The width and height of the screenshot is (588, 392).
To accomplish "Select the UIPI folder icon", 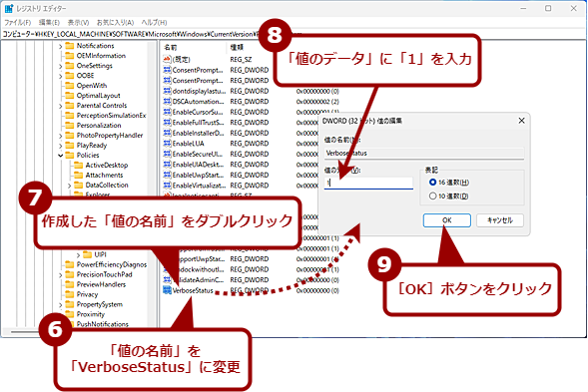I will (x=88, y=254).
